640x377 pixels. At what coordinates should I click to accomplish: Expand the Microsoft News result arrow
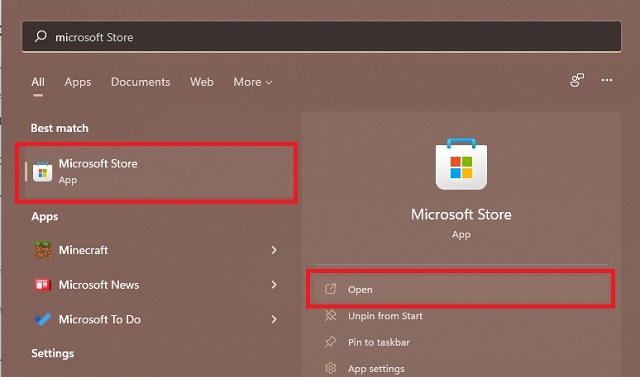[274, 284]
